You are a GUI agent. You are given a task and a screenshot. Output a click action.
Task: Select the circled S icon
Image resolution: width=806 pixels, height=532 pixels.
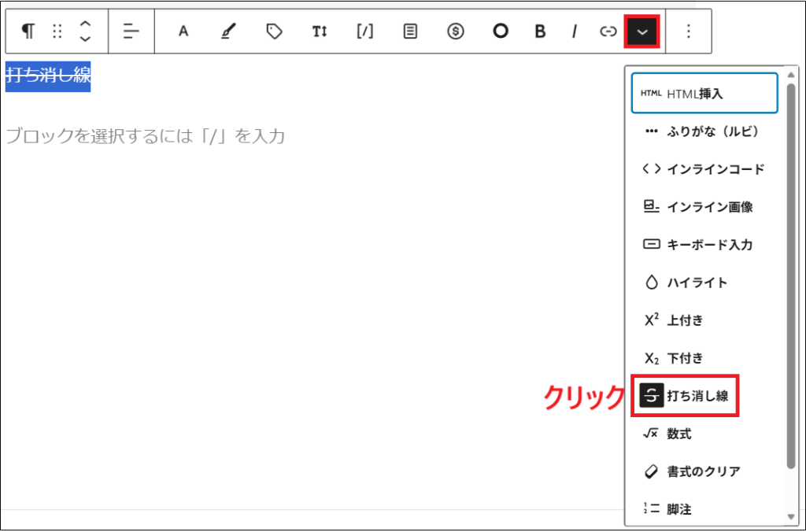point(455,31)
